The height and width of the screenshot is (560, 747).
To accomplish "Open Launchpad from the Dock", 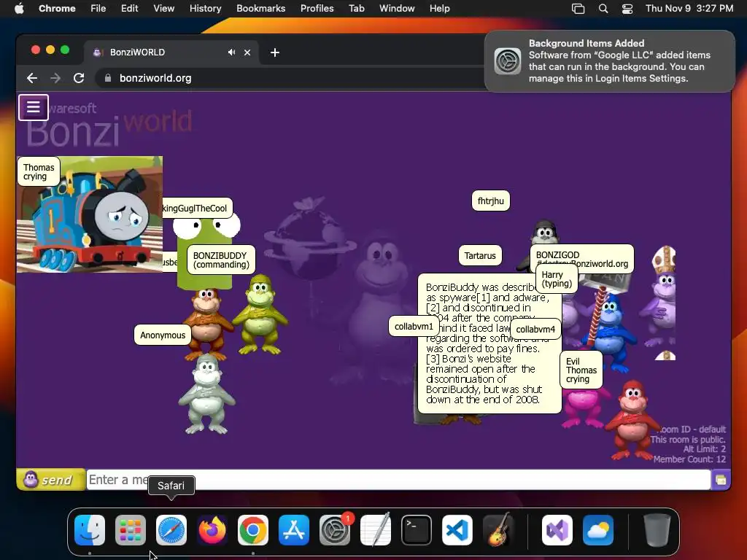I will coord(131,530).
